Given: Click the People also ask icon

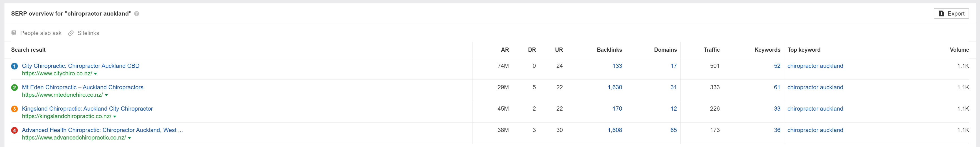Looking at the screenshot, I should tap(14, 33).
